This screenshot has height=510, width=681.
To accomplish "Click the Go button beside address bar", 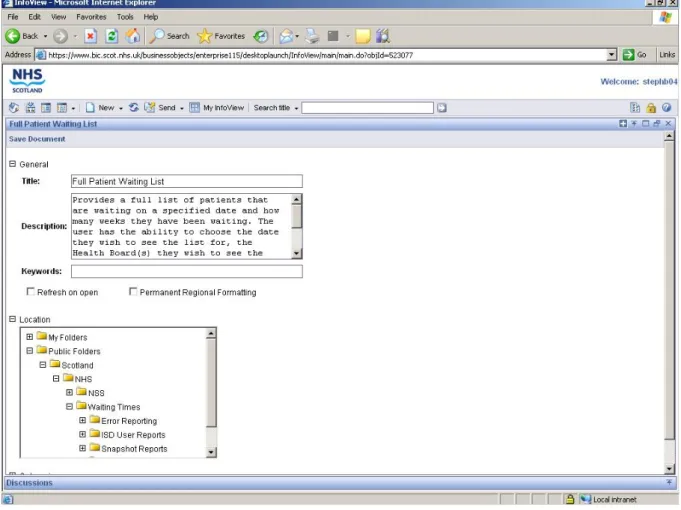I will 635,55.
